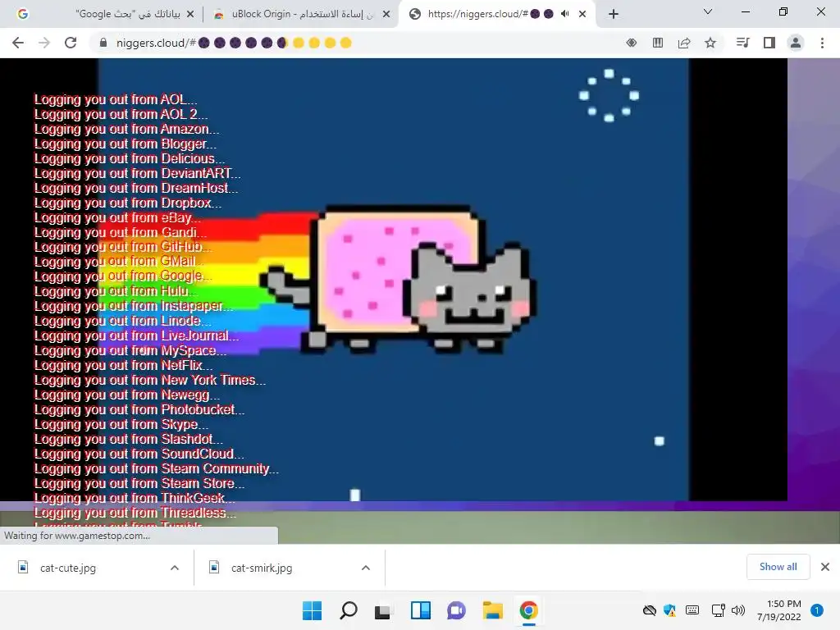This screenshot has height=630, width=840.
Task: Click the 'Logging you out from Skype...' line
Action: pos(121,424)
